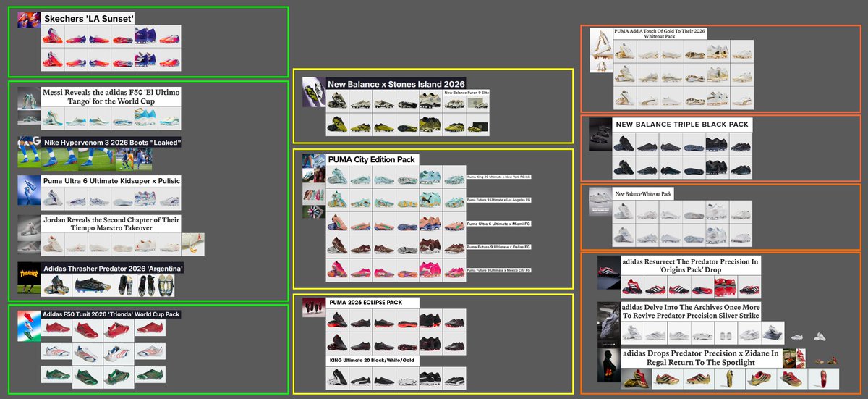
Task: Click the Skechers 'LA Sunset' heading
Action: click(x=89, y=18)
